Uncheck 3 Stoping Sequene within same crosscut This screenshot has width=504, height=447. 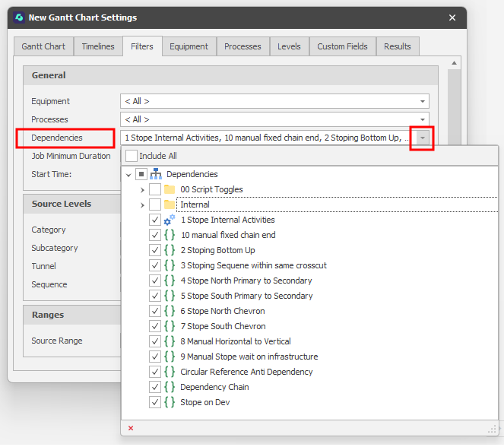click(x=155, y=266)
